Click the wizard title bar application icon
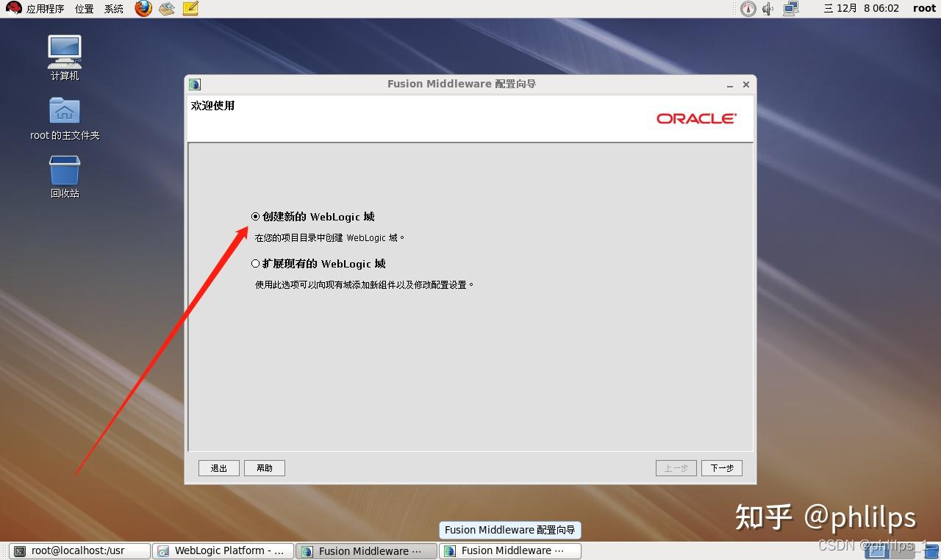Viewport: 941px width, 560px height. click(194, 84)
